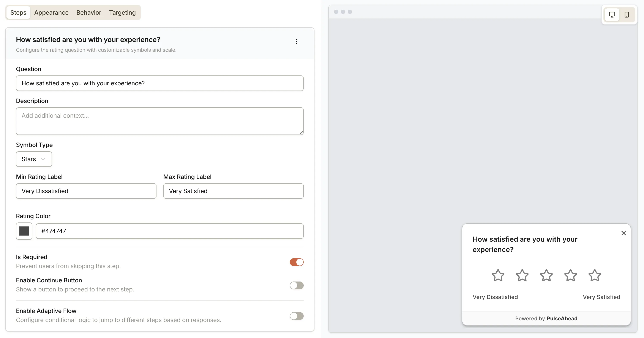644x338 pixels.
Task: Go to the Targeting tab
Action: [x=122, y=13]
